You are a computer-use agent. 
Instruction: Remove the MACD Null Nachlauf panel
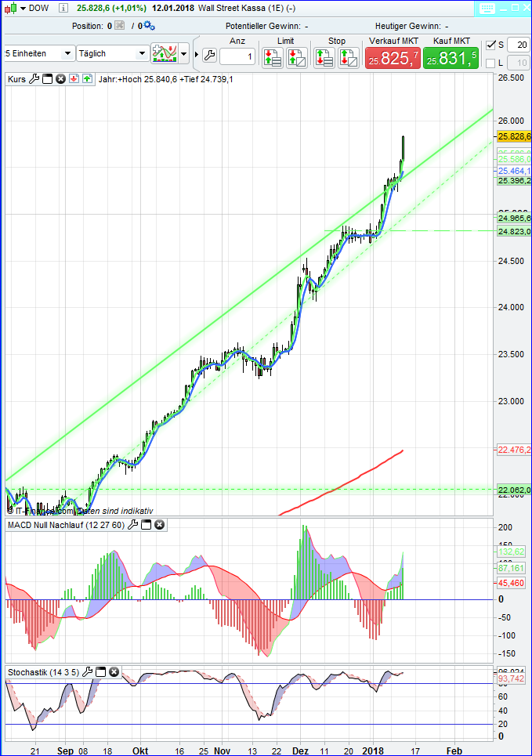click(159, 524)
